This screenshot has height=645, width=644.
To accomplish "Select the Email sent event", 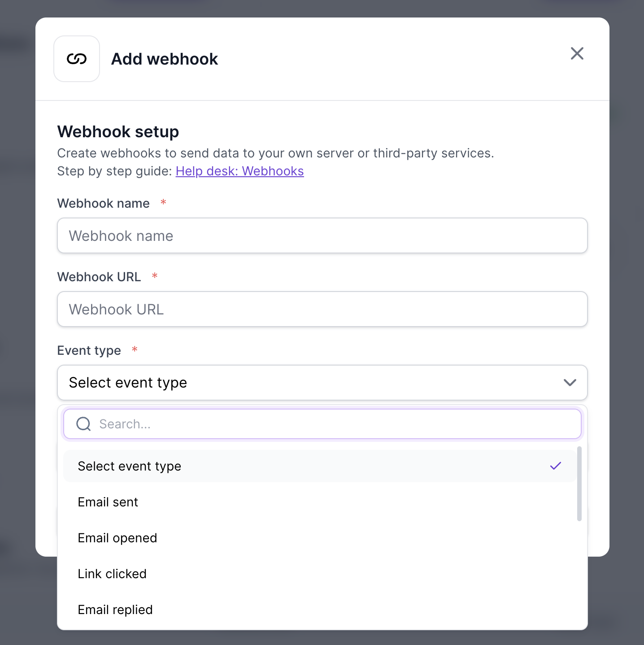I will tap(108, 502).
